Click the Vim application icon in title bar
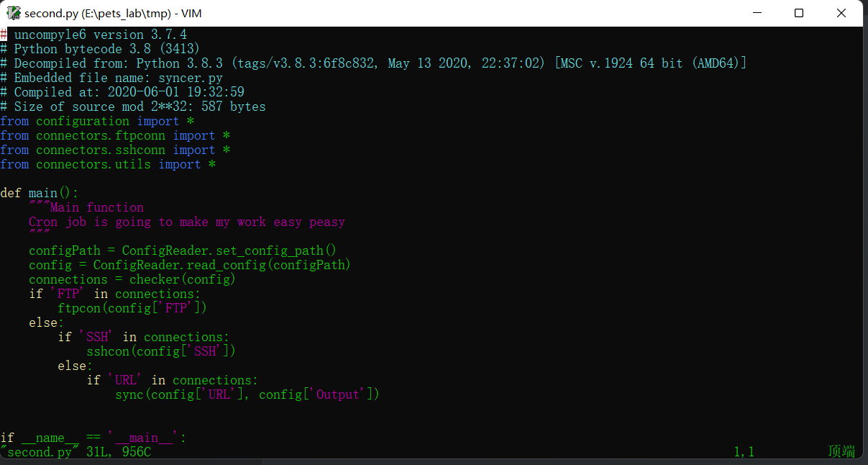 [14, 13]
